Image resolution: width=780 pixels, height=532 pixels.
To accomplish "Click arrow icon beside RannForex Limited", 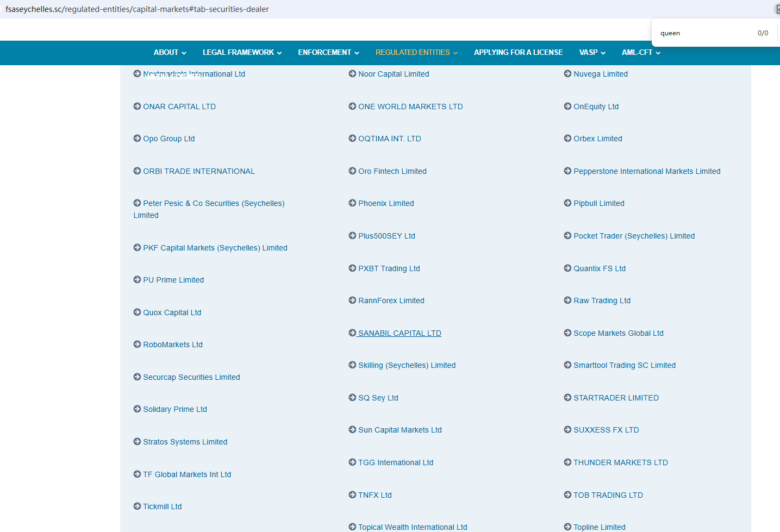I will (352, 301).
